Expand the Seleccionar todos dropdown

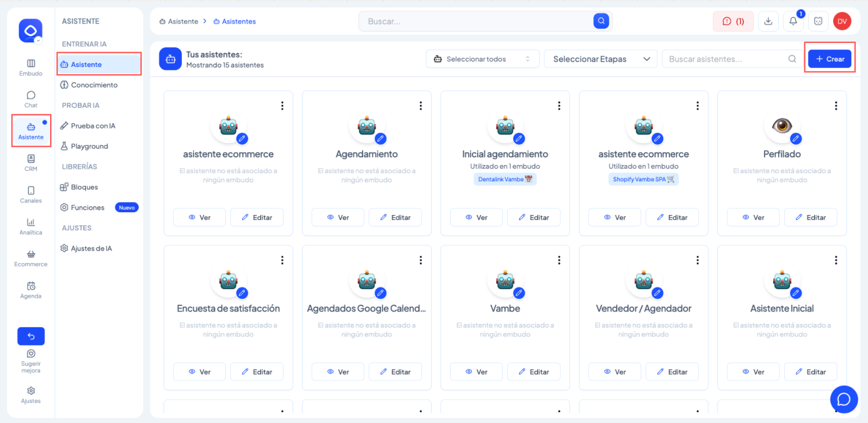[x=482, y=59]
